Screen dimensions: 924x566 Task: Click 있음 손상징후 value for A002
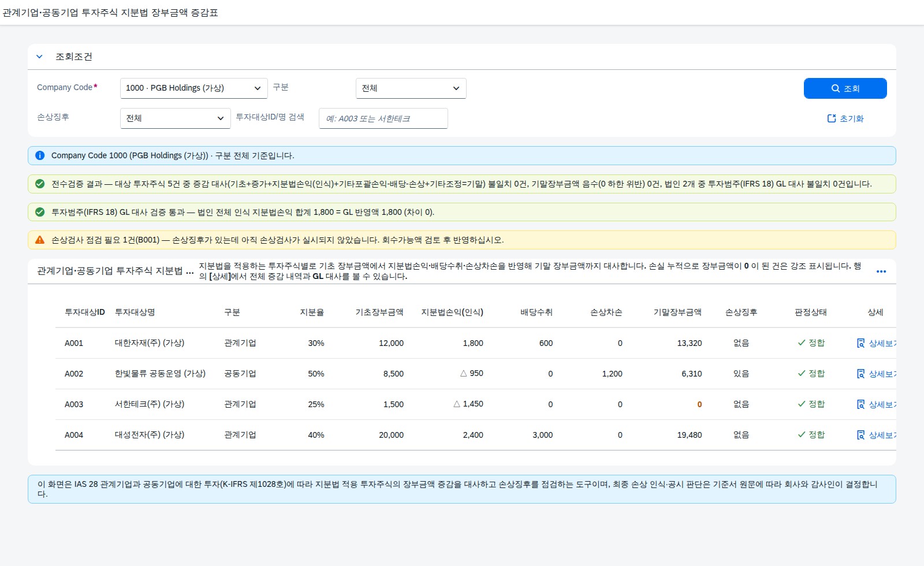[742, 374]
